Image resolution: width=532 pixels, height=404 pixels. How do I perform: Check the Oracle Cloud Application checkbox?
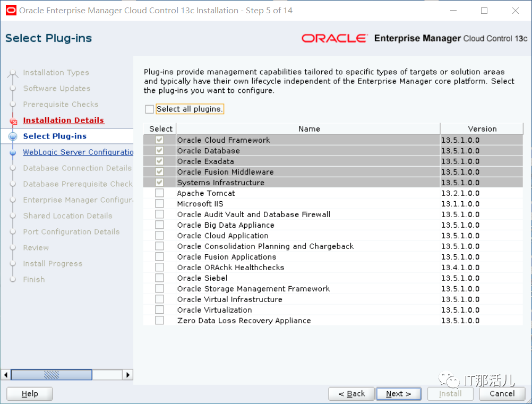[x=159, y=235]
